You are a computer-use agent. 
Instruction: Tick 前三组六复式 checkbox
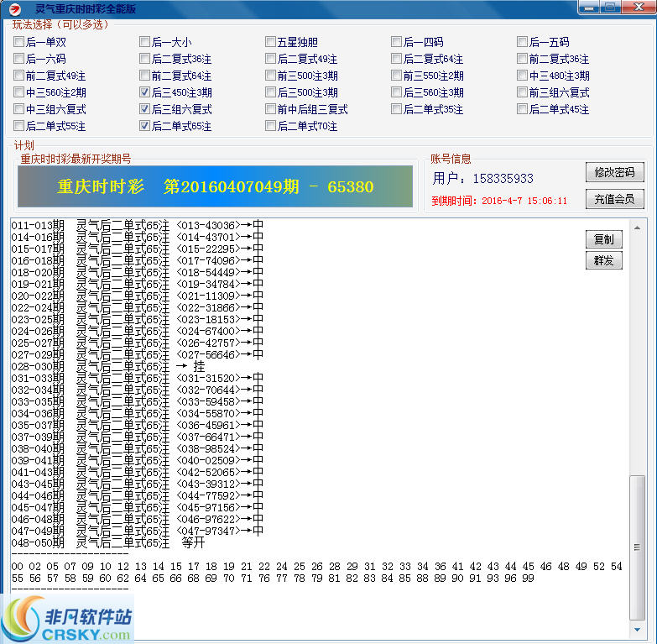(x=522, y=92)
